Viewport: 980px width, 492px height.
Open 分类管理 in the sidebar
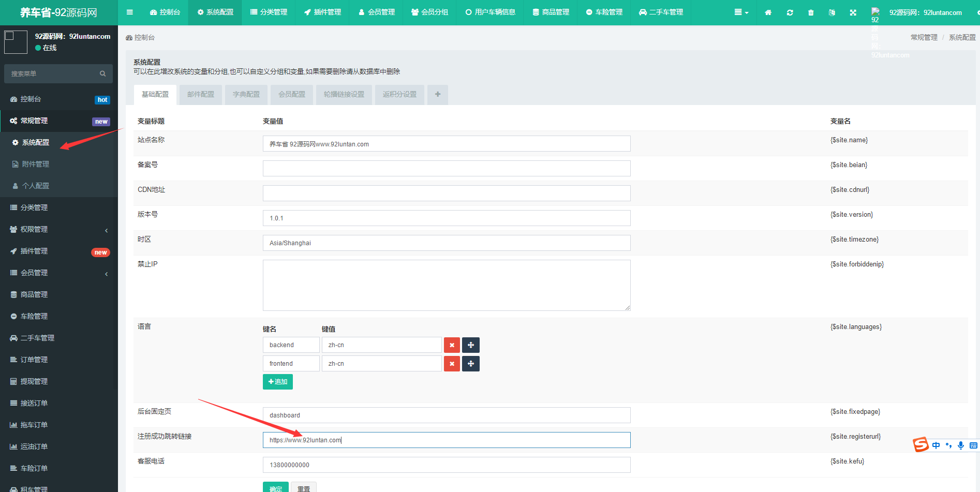point(59,207)
